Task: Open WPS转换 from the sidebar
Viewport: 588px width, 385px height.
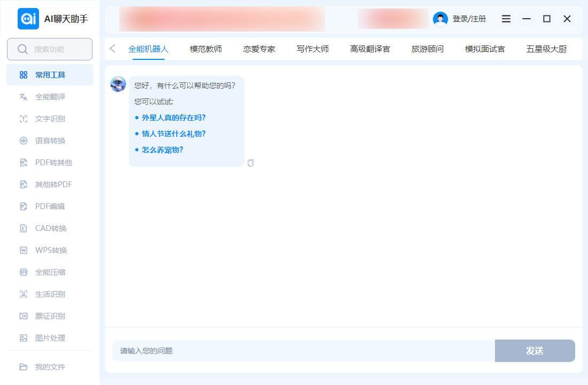Action: [50, 250]
